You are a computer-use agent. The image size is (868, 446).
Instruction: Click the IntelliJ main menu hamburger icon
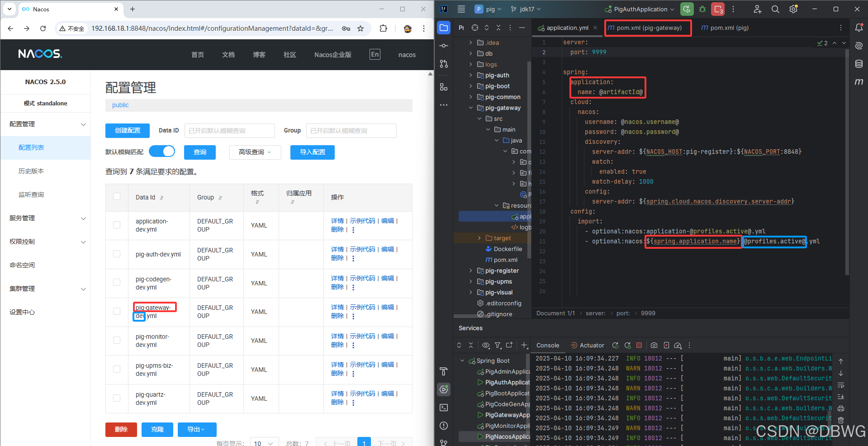point(461,9)
